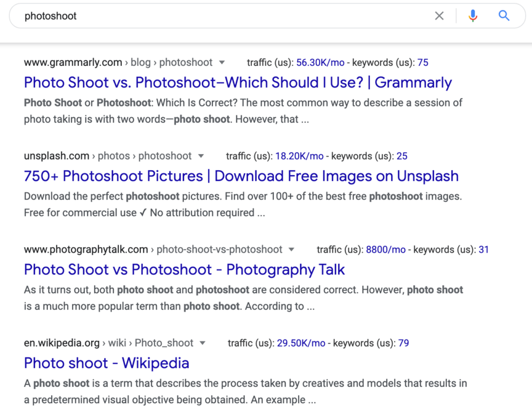Screen dimensions: 532x416
Task: Open the Grammarly Photo Shoot vs. Photoshoot result
Action: click(x=238, y=83)
